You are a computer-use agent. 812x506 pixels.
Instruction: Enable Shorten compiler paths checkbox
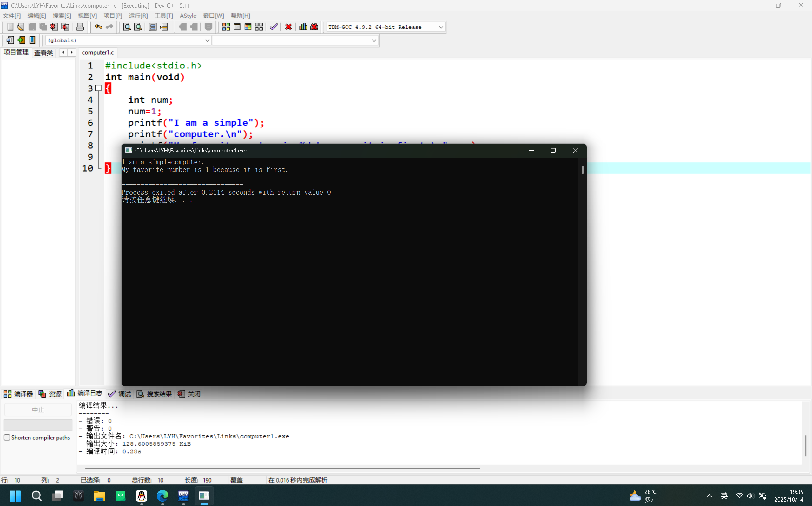tap(7, 438)
